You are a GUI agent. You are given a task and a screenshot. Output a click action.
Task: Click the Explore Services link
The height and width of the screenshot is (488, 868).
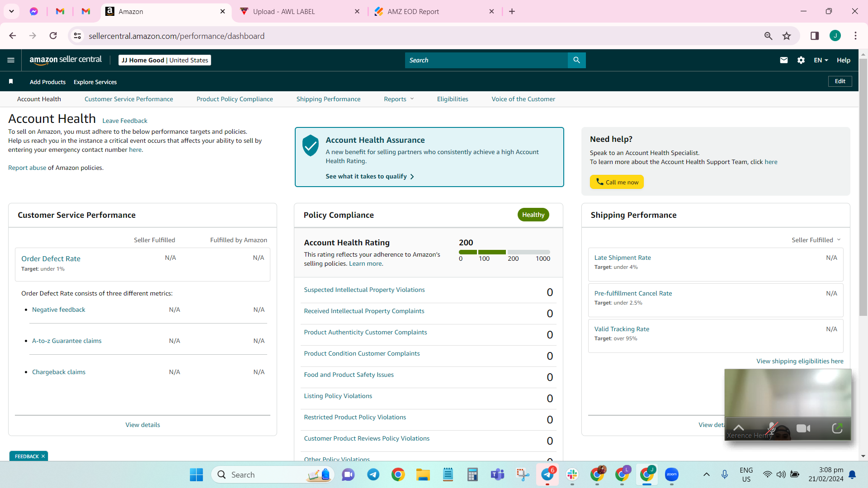click(x=95, y=82)
